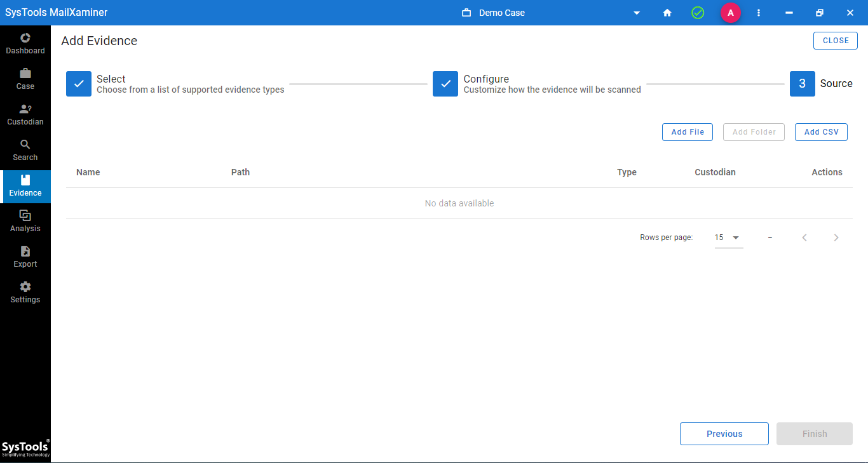Return to the Configure wizard step
Viewport: 868px width, 463px height.
tap(445, 84)
